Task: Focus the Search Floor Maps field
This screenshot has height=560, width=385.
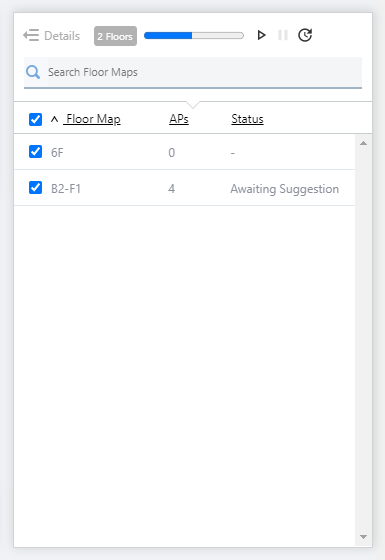Action: point(193,72)
